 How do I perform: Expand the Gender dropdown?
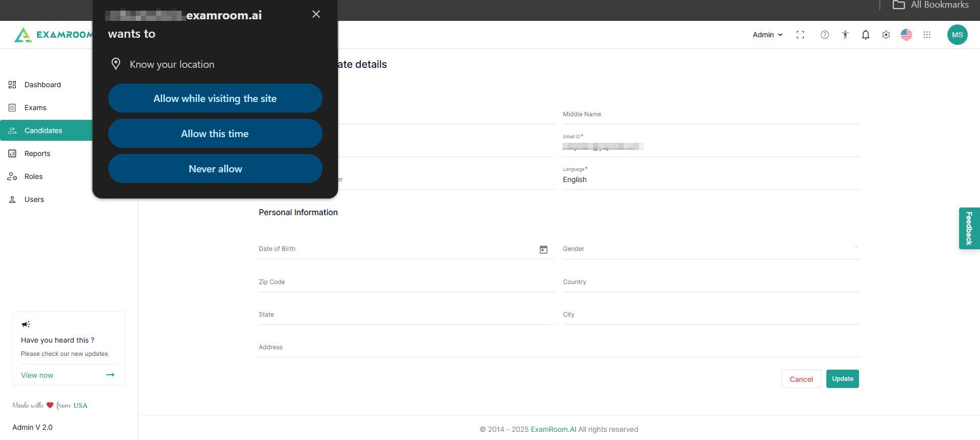click(711, 249)
